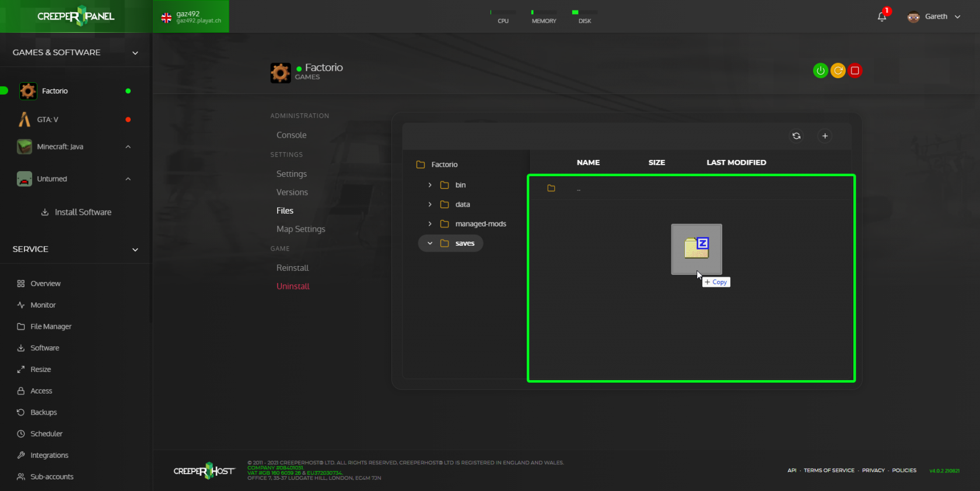The height and width of the screenshot is (491, 980).
Task: Click the parent directory folder icon
Action: [x=551, y=188]
